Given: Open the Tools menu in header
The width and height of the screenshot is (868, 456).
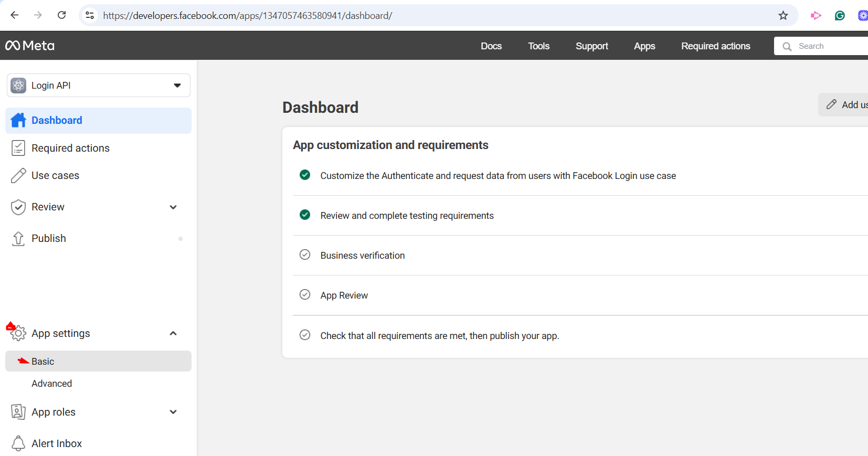Looking at the screenshot, I should pyautogui.click(x=538, y=46).
